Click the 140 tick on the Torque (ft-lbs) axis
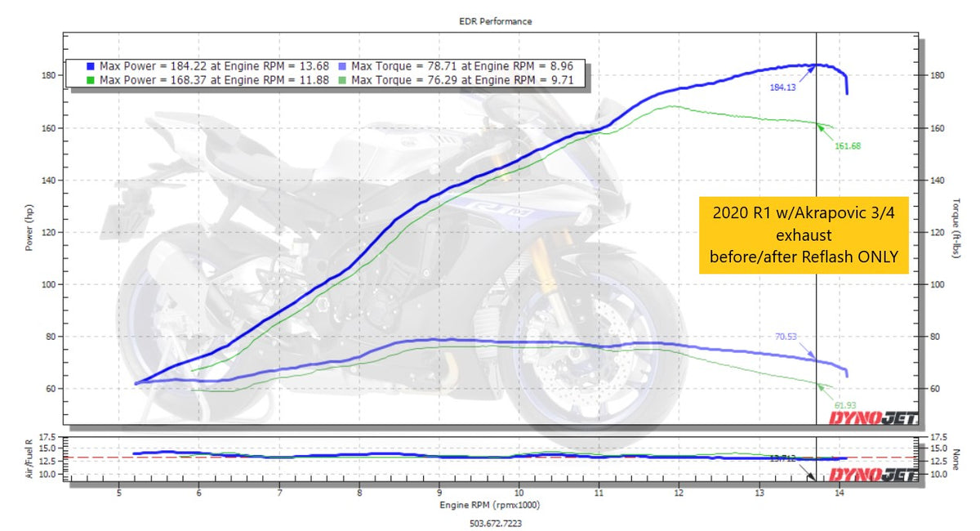The height and width of the screenshot is (531, 980). (937, 181)
